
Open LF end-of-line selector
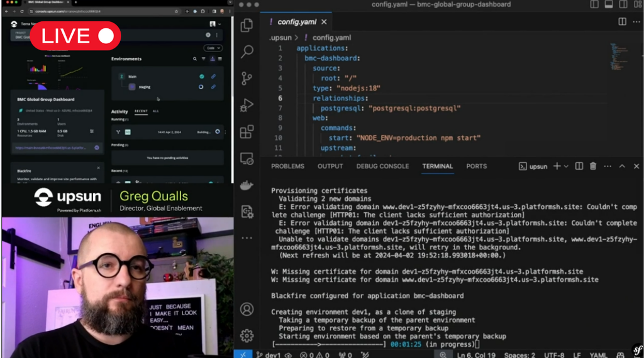(x=577, y=355)
